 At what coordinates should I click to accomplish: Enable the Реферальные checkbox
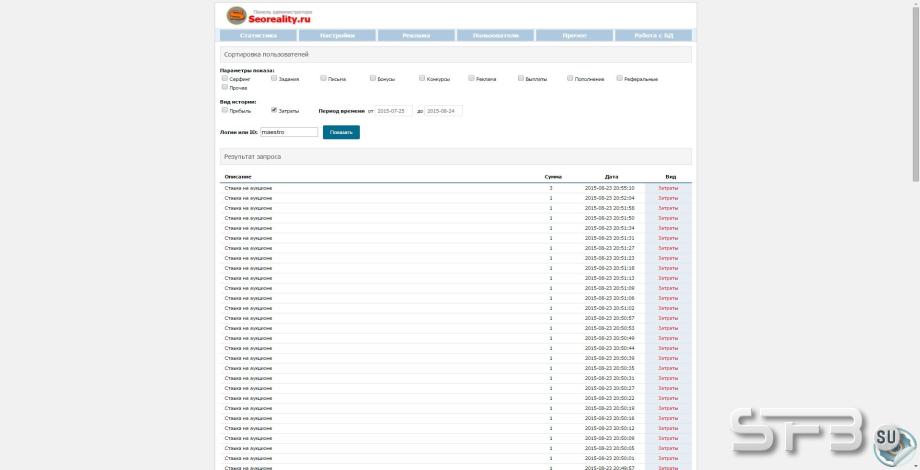click(620, 77)
